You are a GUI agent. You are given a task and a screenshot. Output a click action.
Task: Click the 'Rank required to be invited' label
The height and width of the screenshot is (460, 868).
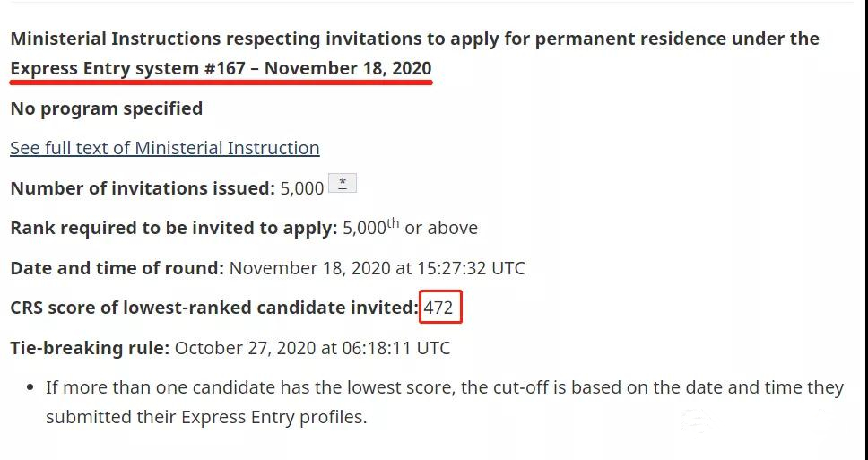click(x=174, y=228)
